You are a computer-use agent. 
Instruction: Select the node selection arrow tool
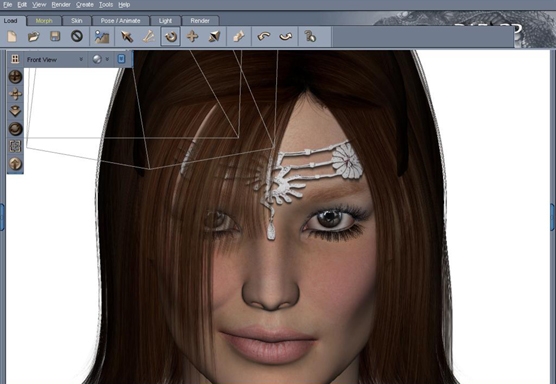pyautogui.click(x=127, y=36)
